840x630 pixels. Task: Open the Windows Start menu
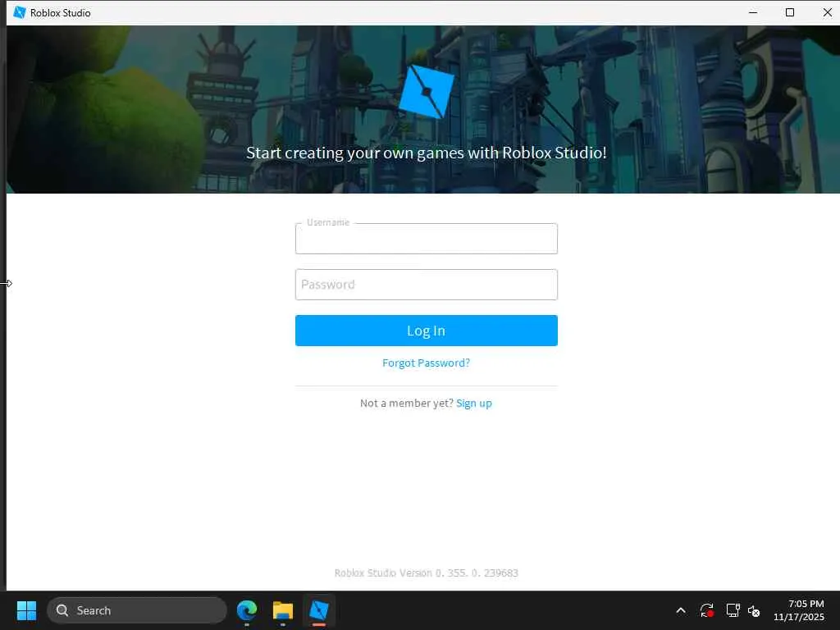click(x=26, y=610)
